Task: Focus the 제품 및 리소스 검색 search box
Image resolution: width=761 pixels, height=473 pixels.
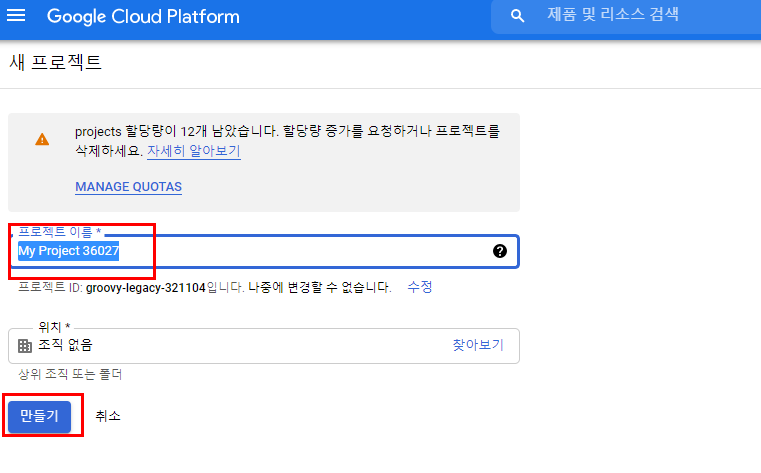Action: [626, 16]
